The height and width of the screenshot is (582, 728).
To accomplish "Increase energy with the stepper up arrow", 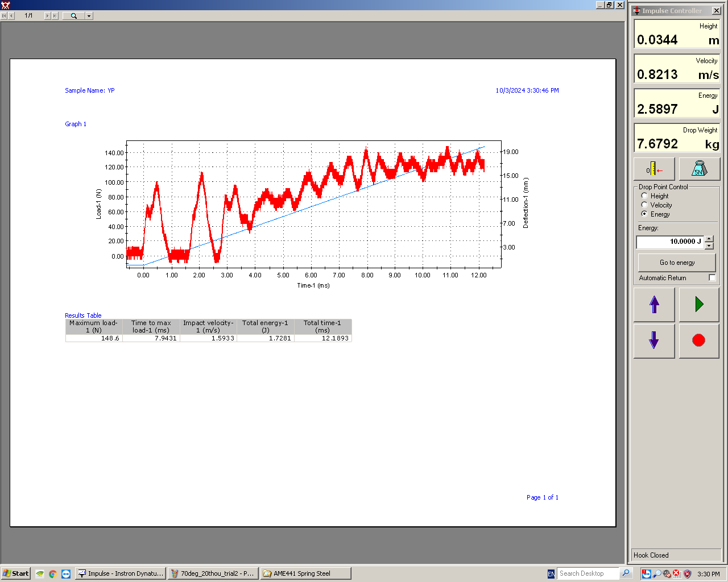I will click(709, 239).
